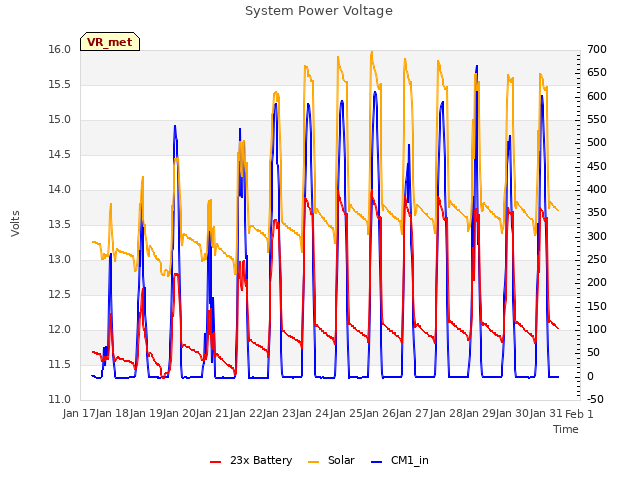Screen dimensions: 640x480
Task: Click the Volts y-axis label
Action: [x=16, y=224]
